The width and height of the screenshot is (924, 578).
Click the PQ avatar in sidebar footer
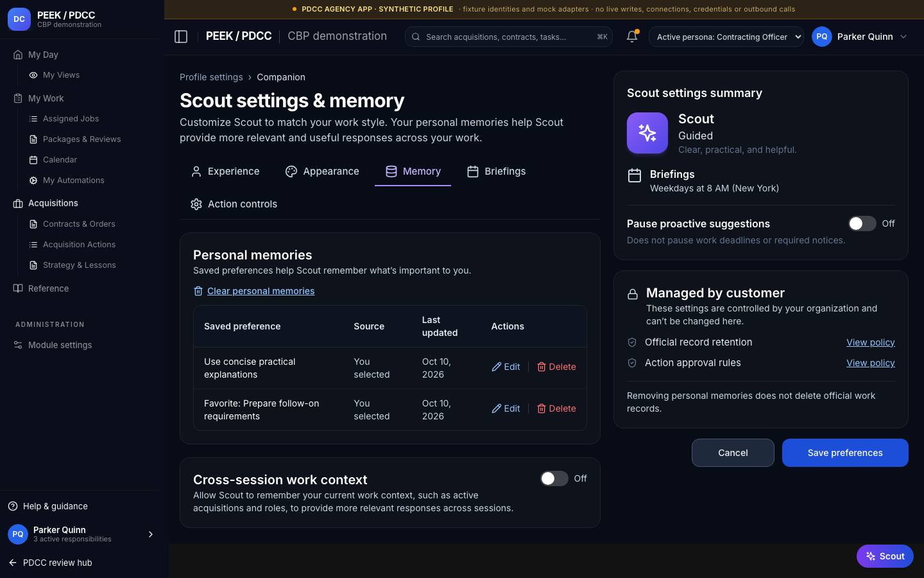pyautogui.click(x=18, y=534)
